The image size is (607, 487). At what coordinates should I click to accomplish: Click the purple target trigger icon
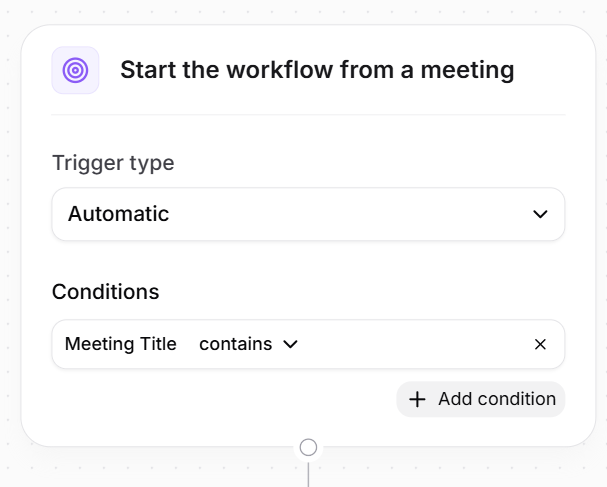click(x=75, y=70)
